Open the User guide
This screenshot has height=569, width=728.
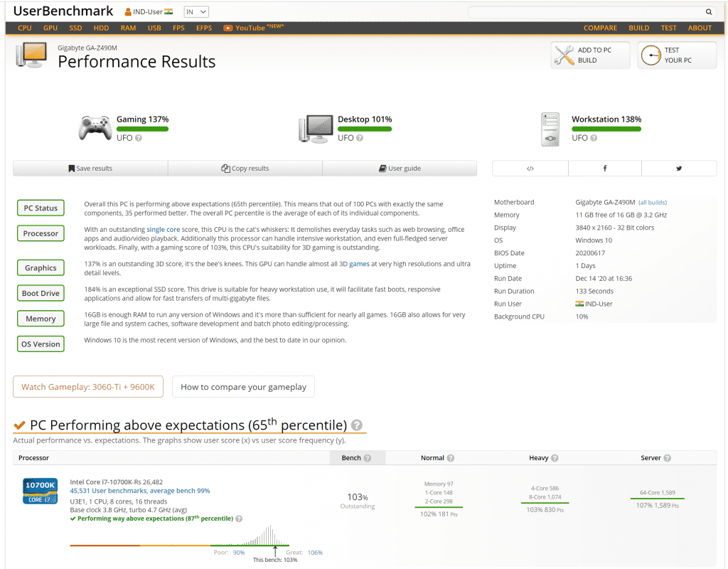(400, 169)
